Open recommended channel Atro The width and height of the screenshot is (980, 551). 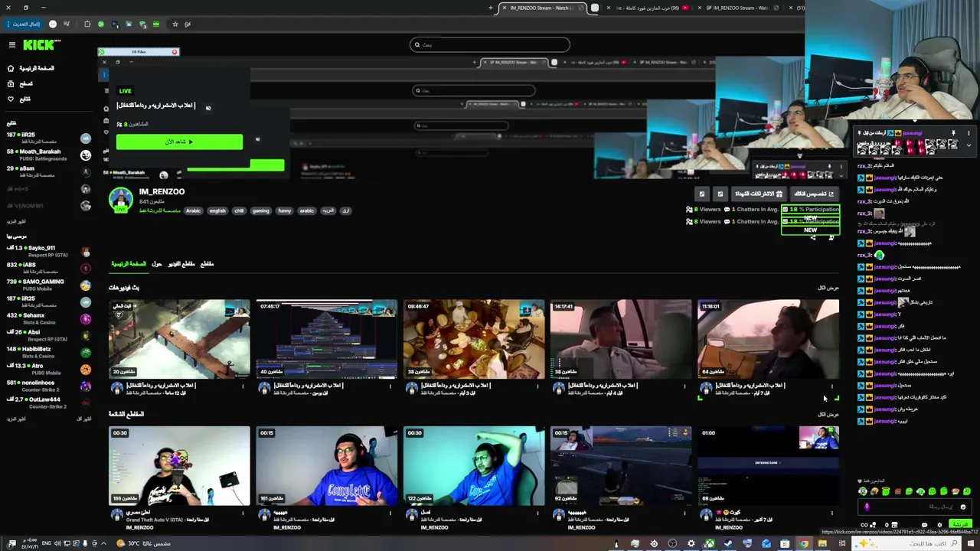pos(47,369)
